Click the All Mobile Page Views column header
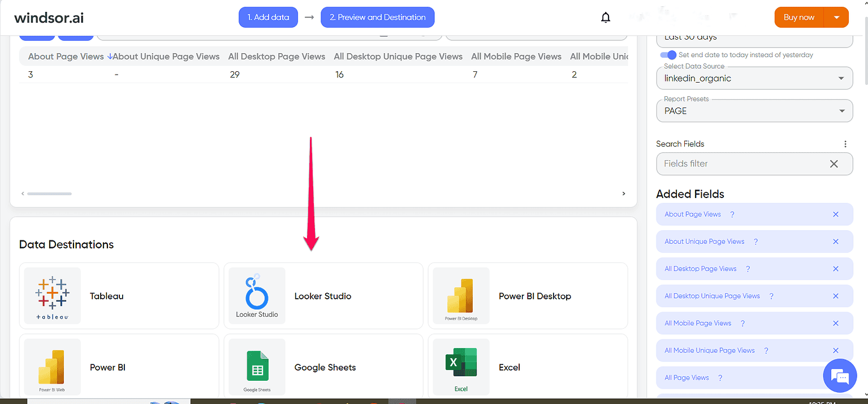The width and height of the screenshot is (868, 404). [x=516, y=56]
